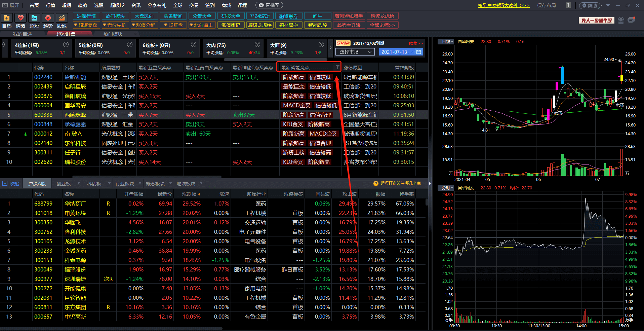644x331 pixels.
Task: Close the 超短盯盘 tab
Action: (88, 34)
